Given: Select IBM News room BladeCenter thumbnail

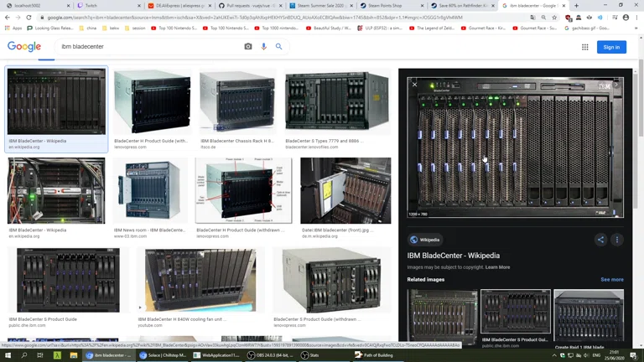Looking at the screenshot, I should click(150, 190).
